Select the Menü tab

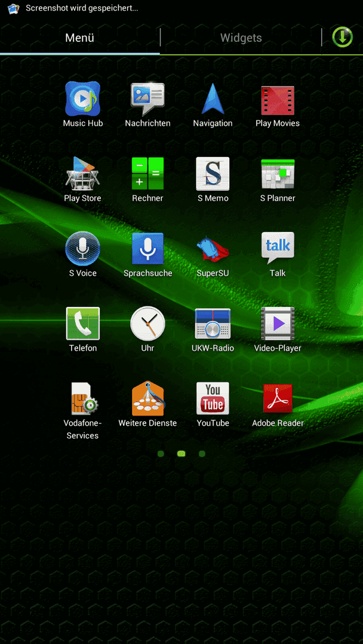coord(80,38)
